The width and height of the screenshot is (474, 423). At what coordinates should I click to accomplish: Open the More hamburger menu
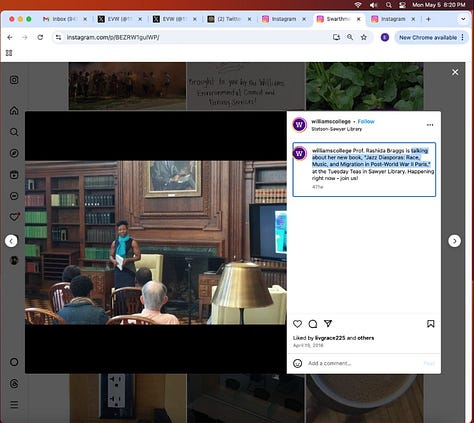[14, 405]
